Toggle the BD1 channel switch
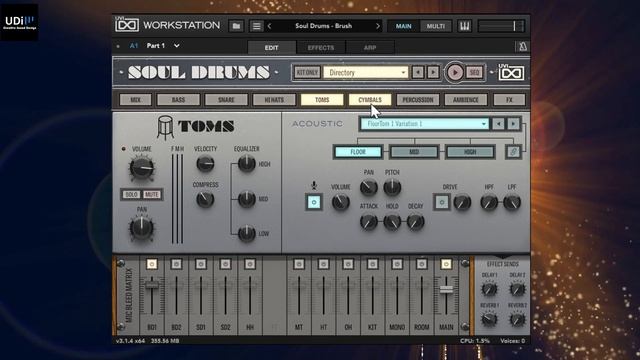640x360 pixels. (152, 264)
